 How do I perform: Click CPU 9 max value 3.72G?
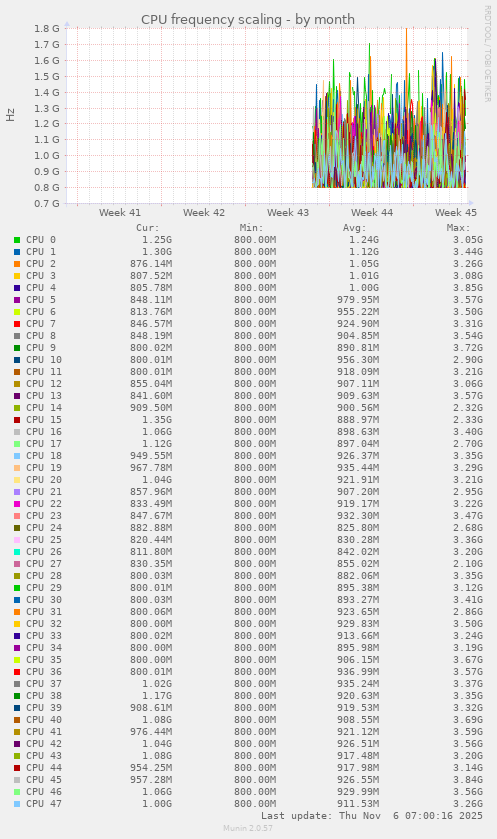[468, 348]
